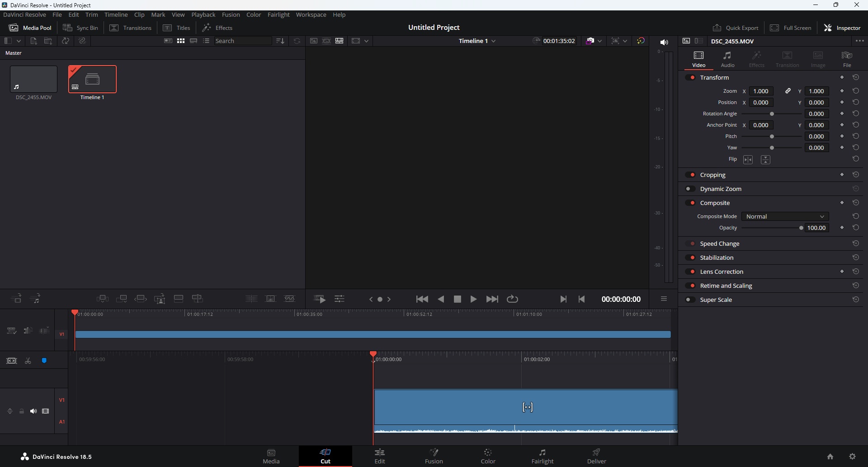Expand the Dynamic Zoom section
This screenshot has width=868, height=467.
pyautogui.click(x=721, y=189)
